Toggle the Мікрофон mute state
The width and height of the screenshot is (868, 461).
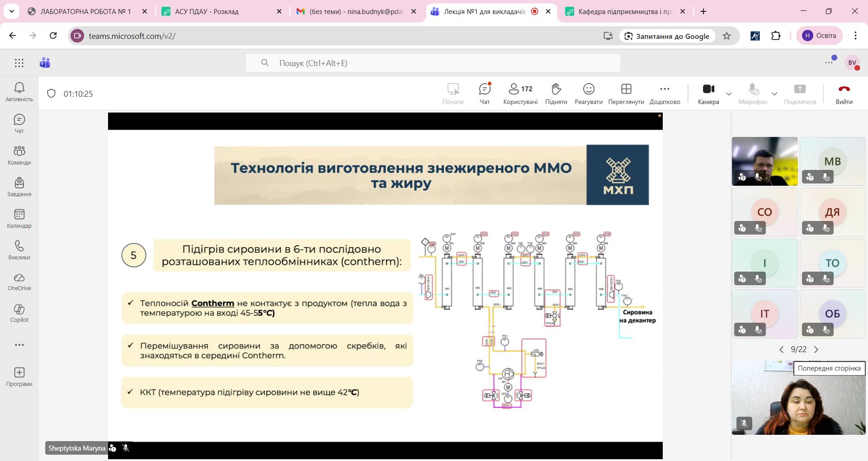[753, 94]
